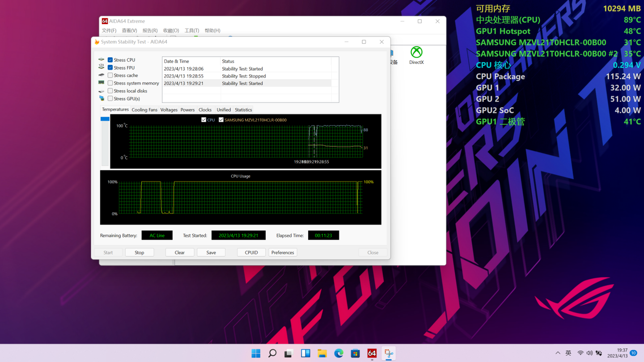
Task: Enable Stress system memory
Action: point(110,83)
